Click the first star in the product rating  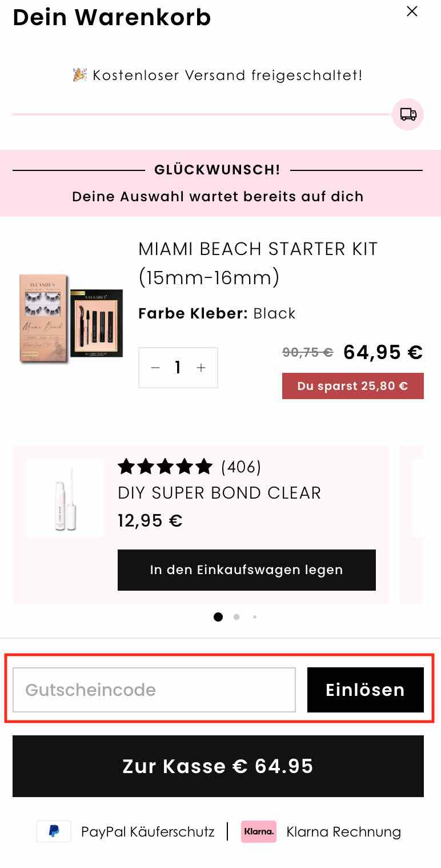(125, 467)
